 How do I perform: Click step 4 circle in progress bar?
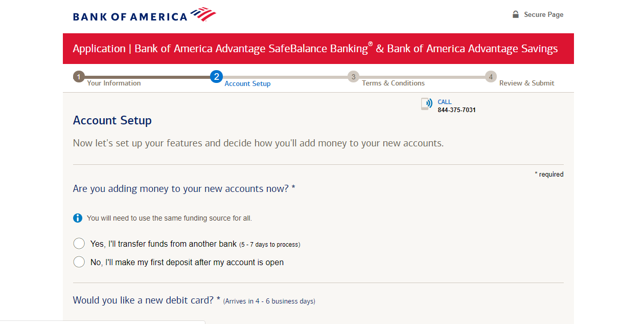pyautogui.click(x=491, y=77)
